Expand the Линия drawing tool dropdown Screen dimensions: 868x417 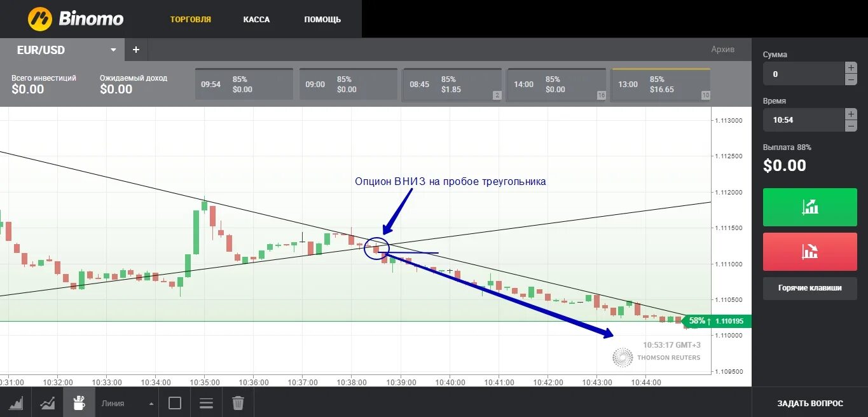127,403
